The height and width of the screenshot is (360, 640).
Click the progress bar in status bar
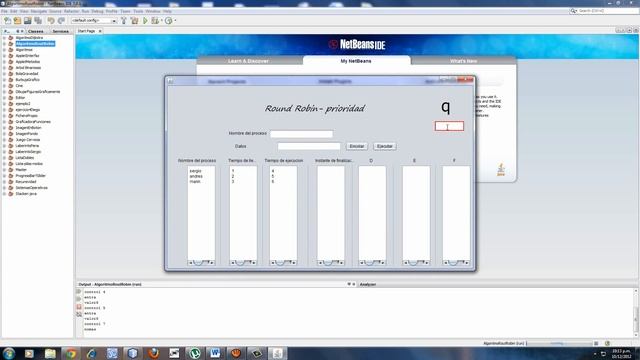(x=559, y=343)
